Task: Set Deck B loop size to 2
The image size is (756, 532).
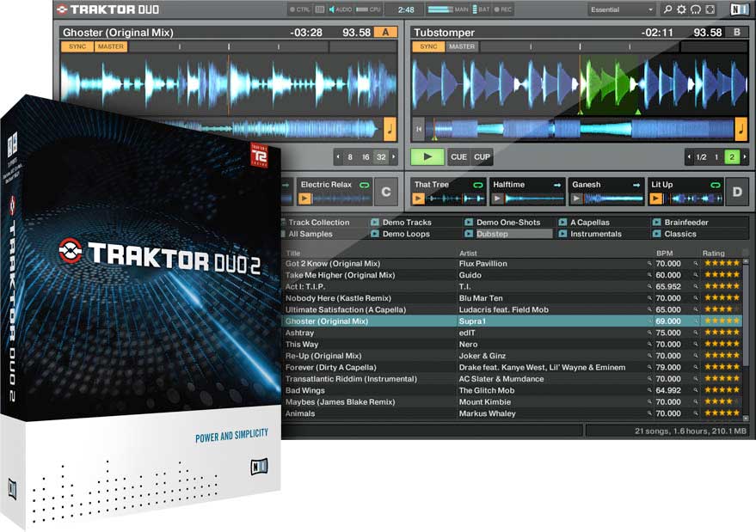Action: (x=732, y=157)
